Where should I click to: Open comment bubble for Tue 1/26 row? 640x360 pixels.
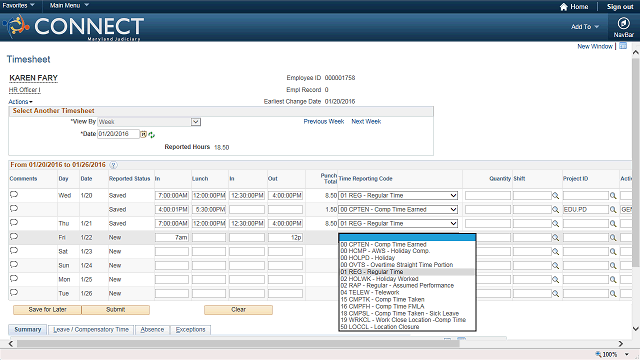pyautogui.click(x=14, y=292)
